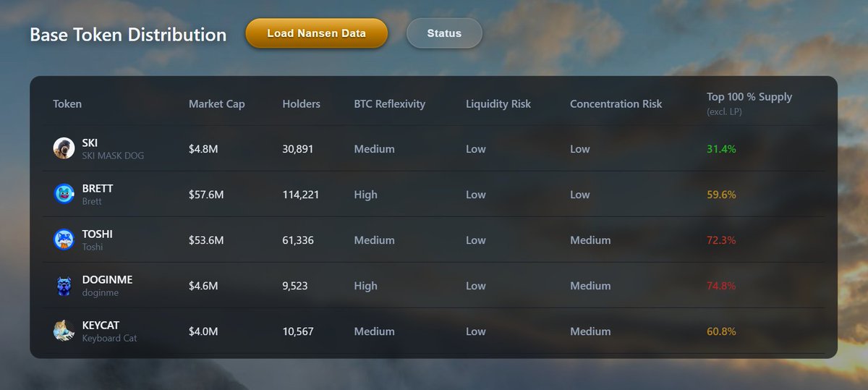Click the 72.3% top 100 supply value
Screen dimensions: 868x390
721,240
